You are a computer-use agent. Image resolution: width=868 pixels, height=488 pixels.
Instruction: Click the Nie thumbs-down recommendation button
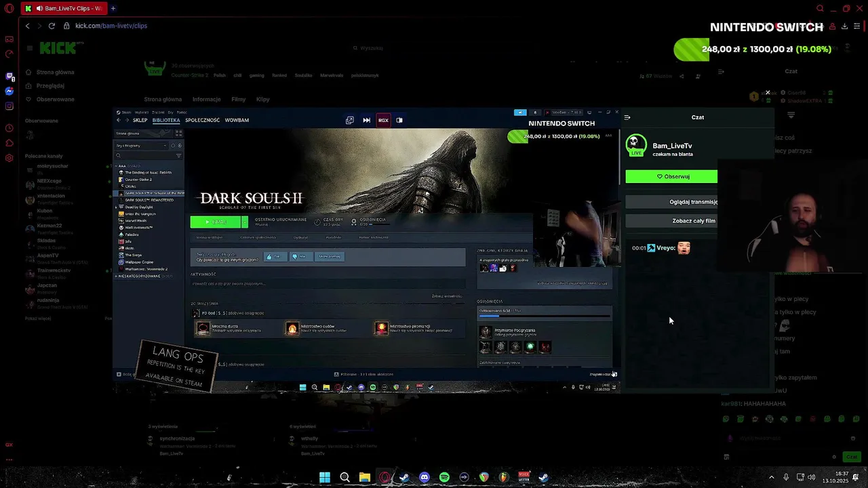click(x=300, y=257)
